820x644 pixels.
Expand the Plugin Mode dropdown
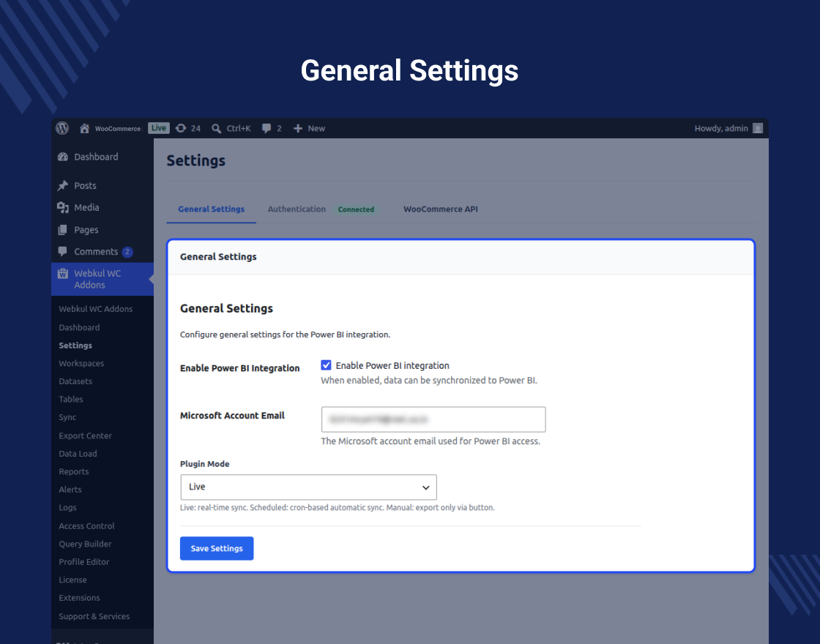click(x=308, y=487)
